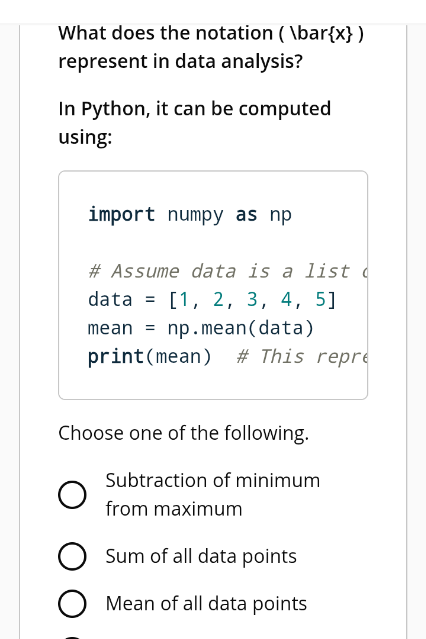Click the "mean = np.mean(data)" code line
The width and height of the screenshot is (426, 639).
[x=201, y=328]
